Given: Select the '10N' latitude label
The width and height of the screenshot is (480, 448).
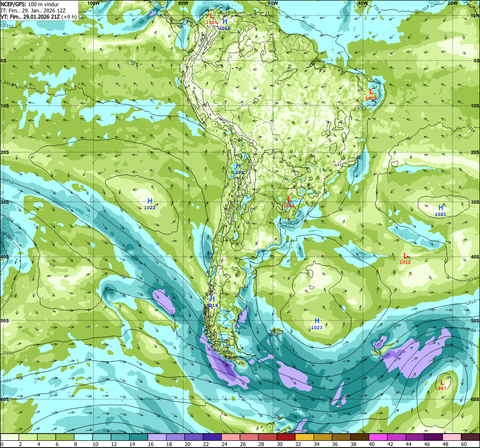Looking at the screenshot, I should pos(475,16).
